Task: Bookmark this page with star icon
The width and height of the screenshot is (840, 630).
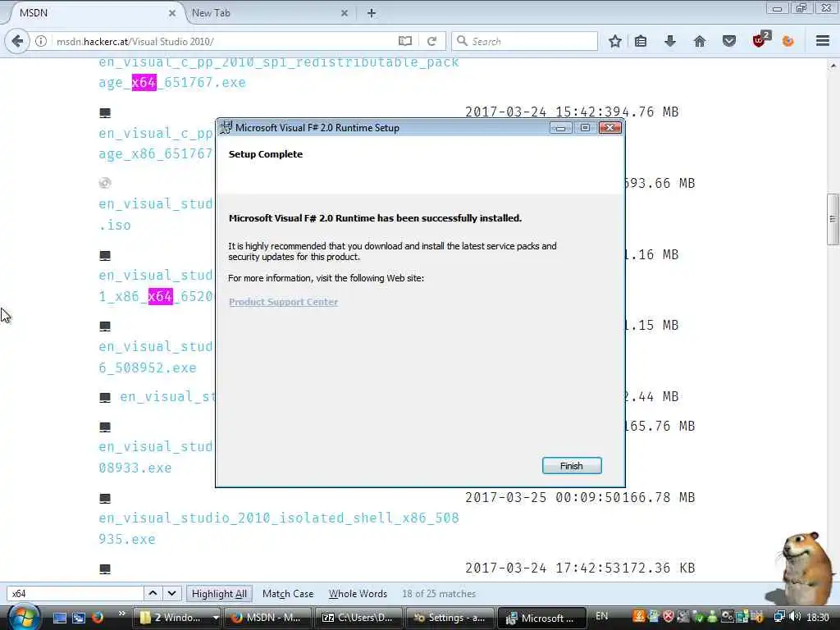Action: point(615,41)
